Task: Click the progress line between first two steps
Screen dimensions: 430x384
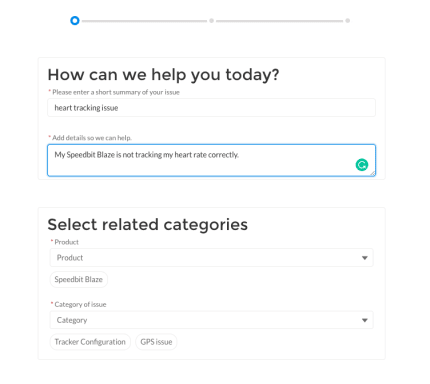Action: pyautogui.click(x=144, y=21)
